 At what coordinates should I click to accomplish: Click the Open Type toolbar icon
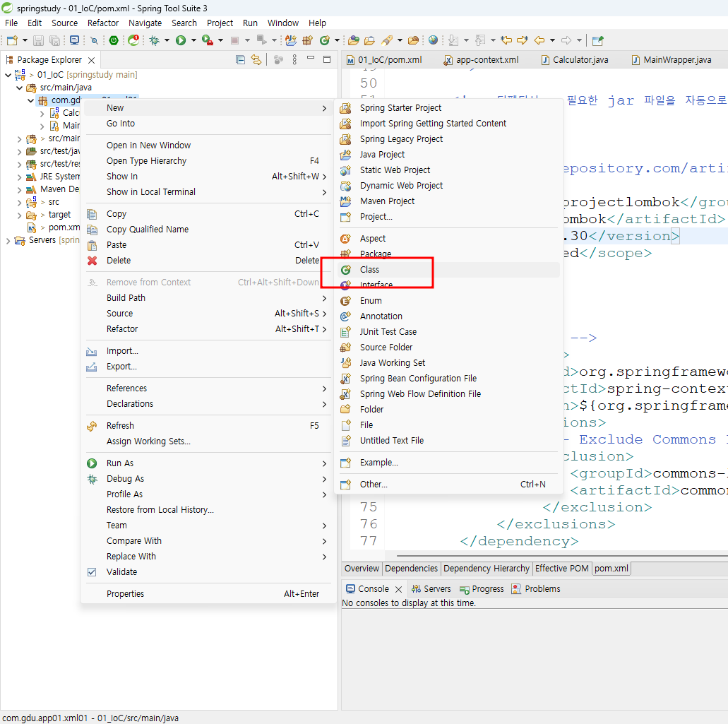click(354, 40)
